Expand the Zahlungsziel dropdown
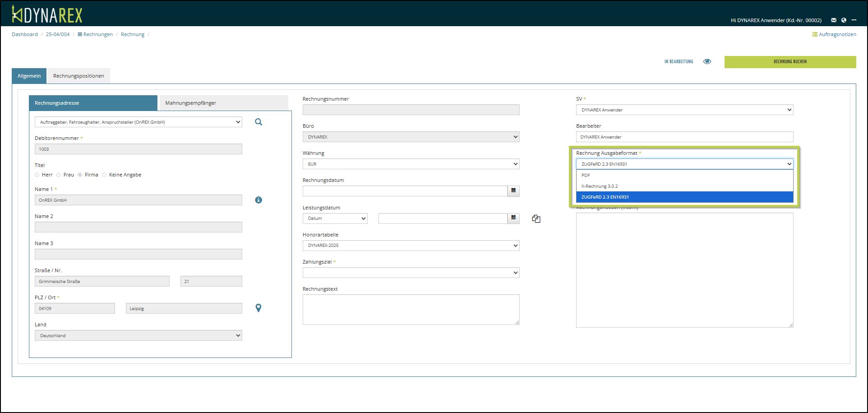Image resolution: width=868 pixels, height=413 pixels. point(411,273)
